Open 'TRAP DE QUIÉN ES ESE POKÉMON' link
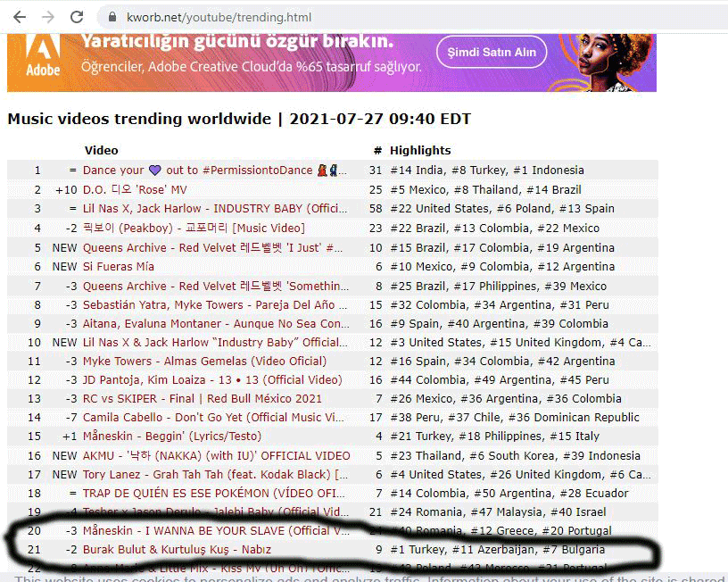 click(x=214, y=494)
